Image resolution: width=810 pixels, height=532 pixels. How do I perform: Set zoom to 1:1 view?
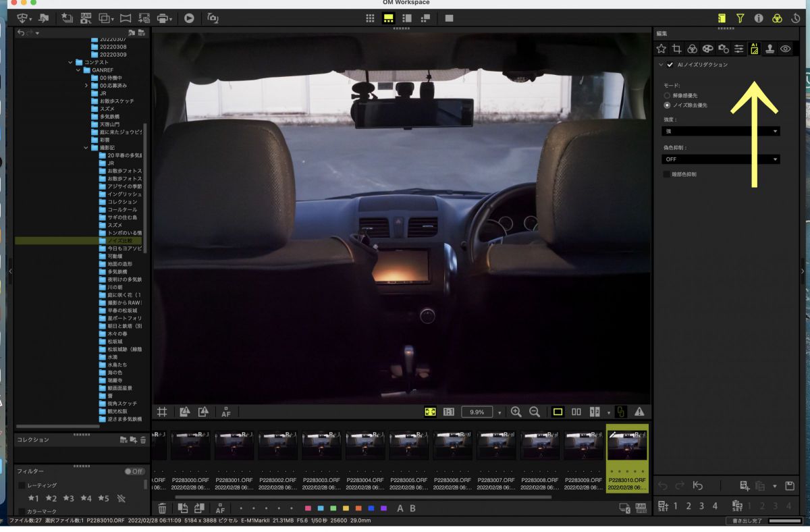[448, 412]
